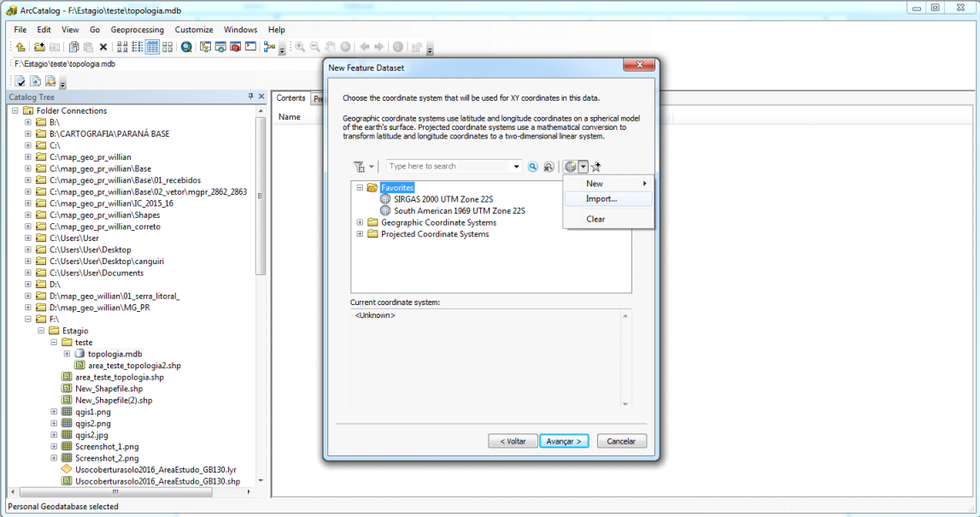Screen dimensions: 980x517
Task: Choose Clear from the dropdown menu
Action: tap(608, 219)
